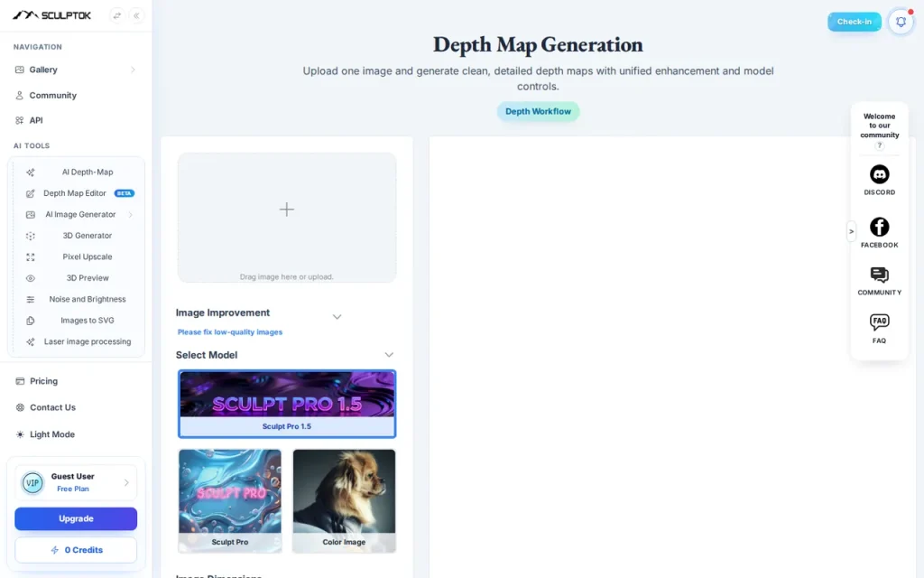Collapse the community side panel arrow

851,232
